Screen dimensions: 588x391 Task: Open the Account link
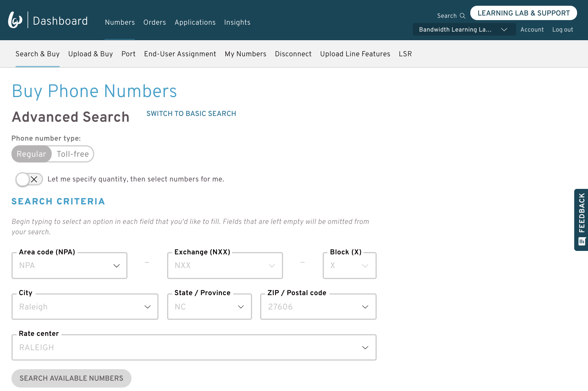click(532, 30)
